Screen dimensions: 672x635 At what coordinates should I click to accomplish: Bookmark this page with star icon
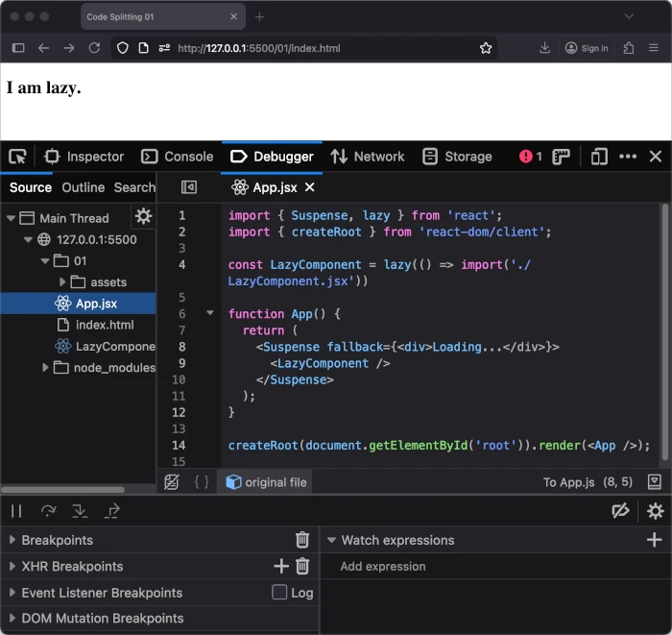(x=486, y=48)
